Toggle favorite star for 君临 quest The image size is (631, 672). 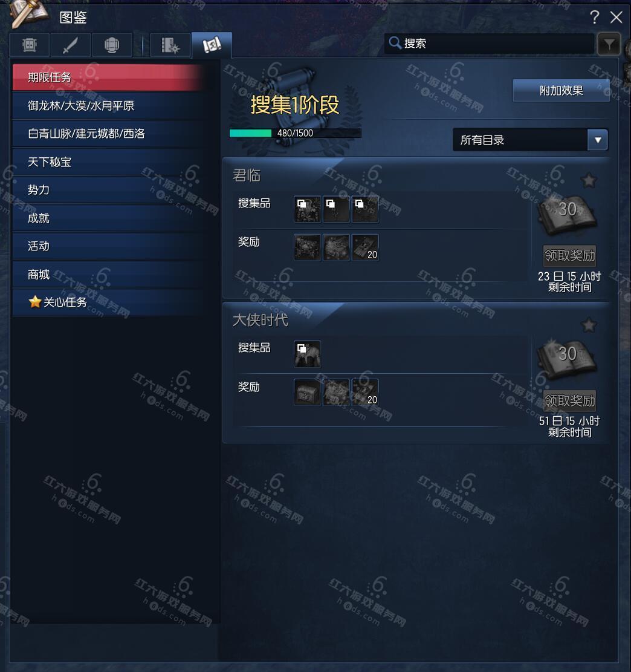click(x=589, y=180)
